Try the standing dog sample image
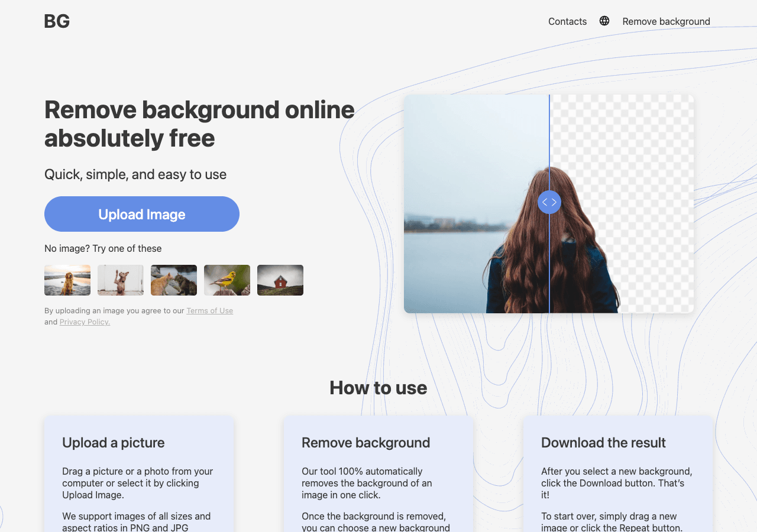Image resolution: width=757 pixels, height=532 pixels. [x=121, y=280]
